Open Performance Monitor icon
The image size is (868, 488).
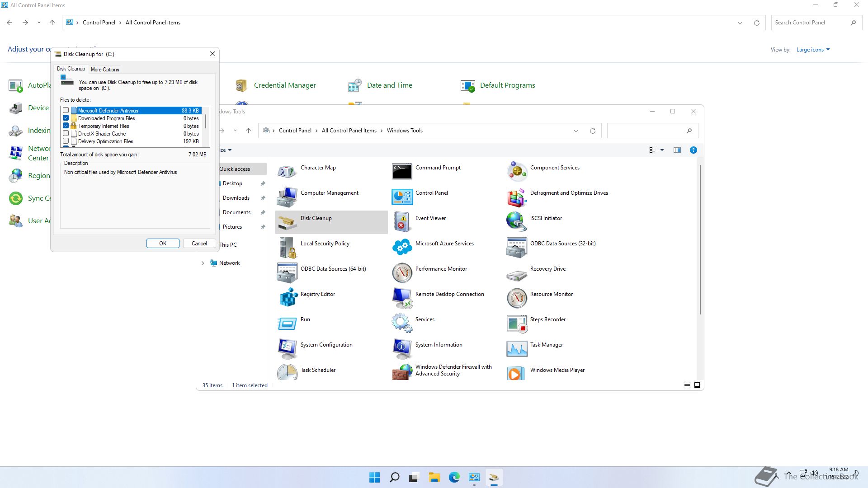(x=402, y=273)
